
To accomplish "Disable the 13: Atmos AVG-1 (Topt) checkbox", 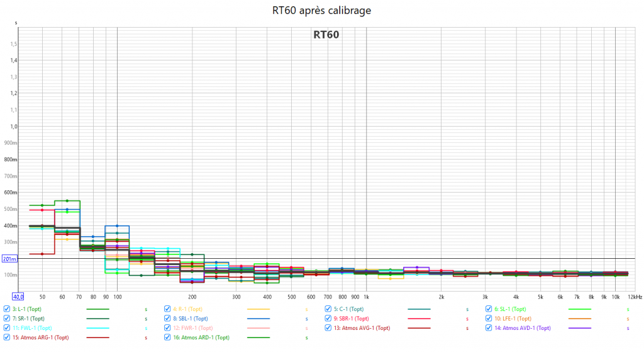I will pos(328,328).
